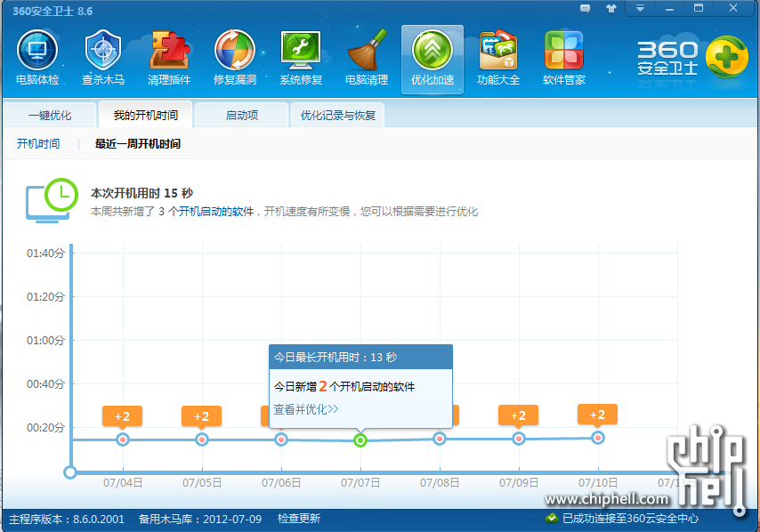Open the feedback speech bubble icon

585,8
